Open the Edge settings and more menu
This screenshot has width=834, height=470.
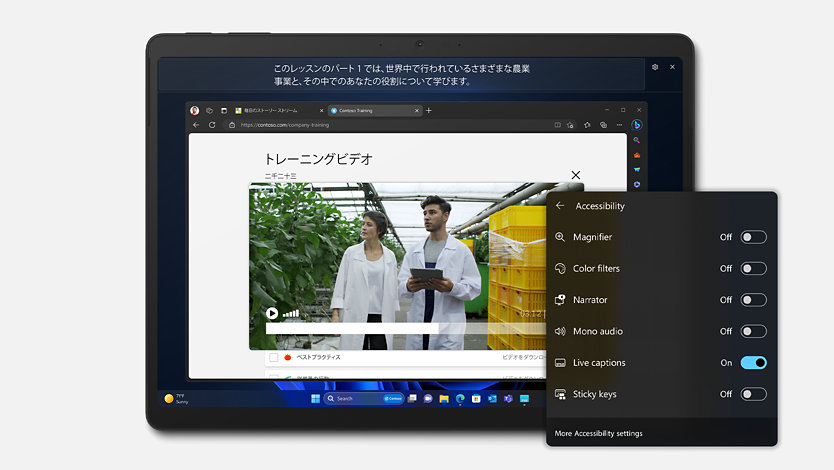pyautogui.click(x=618, y=125)
